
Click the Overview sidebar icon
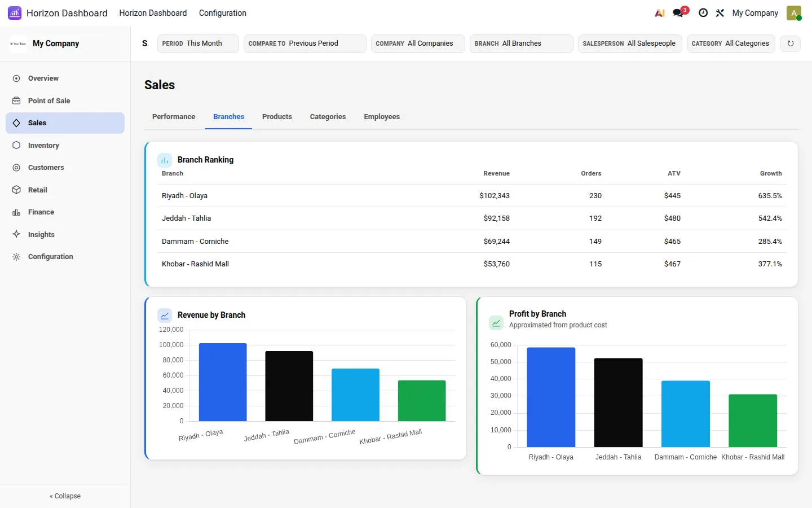(16, 78)
